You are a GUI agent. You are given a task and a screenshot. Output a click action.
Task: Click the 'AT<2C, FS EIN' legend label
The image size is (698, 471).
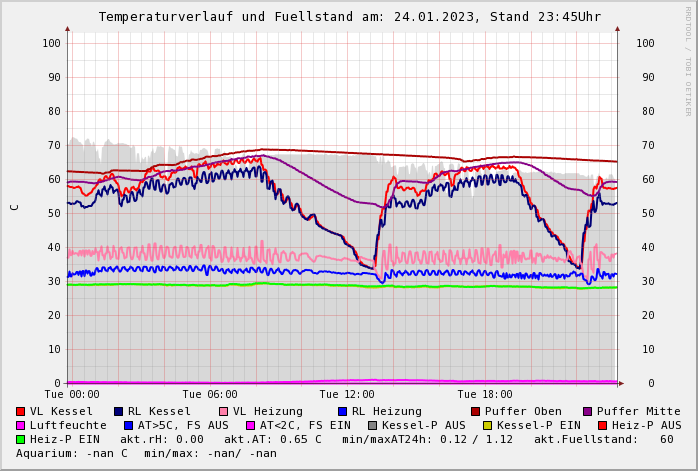[305, 425]
